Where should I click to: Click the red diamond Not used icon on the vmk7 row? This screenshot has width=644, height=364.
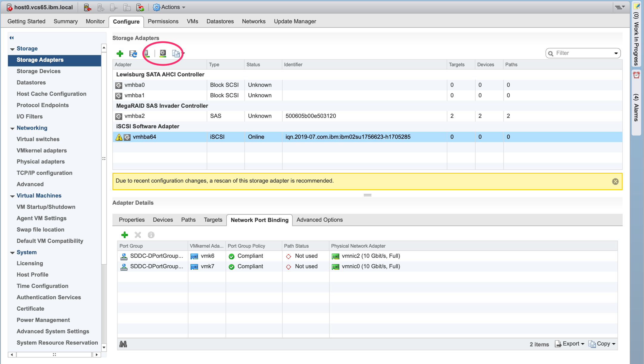click(x=289, y=267)
